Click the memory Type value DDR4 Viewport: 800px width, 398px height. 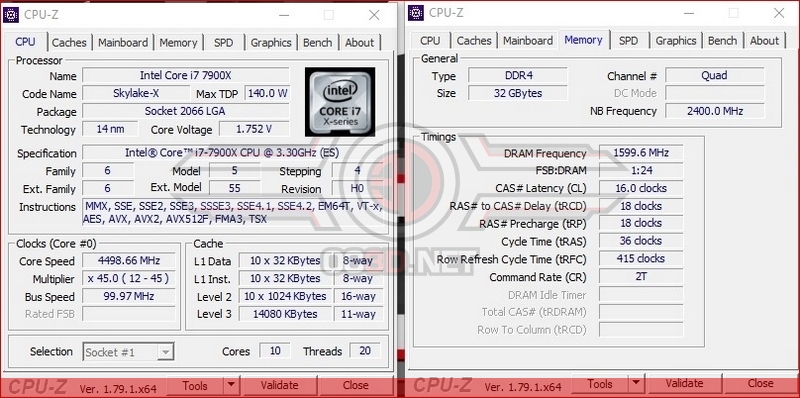pos(518,76)
